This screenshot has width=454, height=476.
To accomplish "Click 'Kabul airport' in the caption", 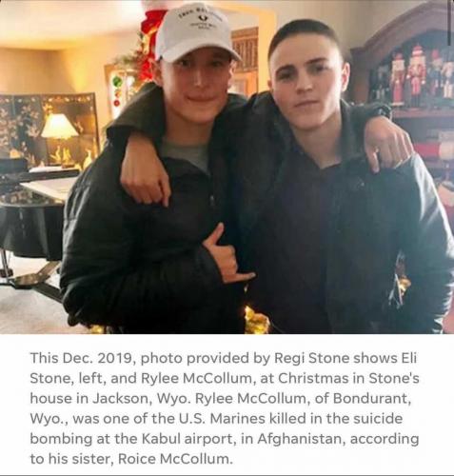I will pyautogui.click(x=187, y=439).
